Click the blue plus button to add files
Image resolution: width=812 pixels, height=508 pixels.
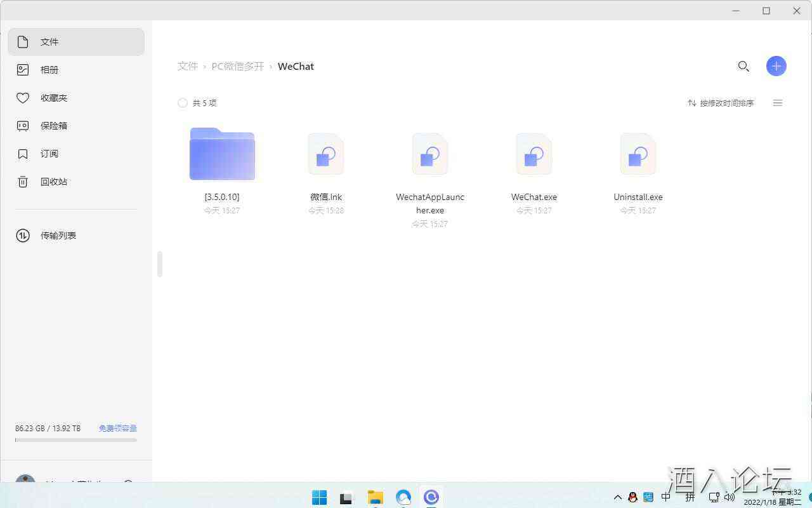776,65
